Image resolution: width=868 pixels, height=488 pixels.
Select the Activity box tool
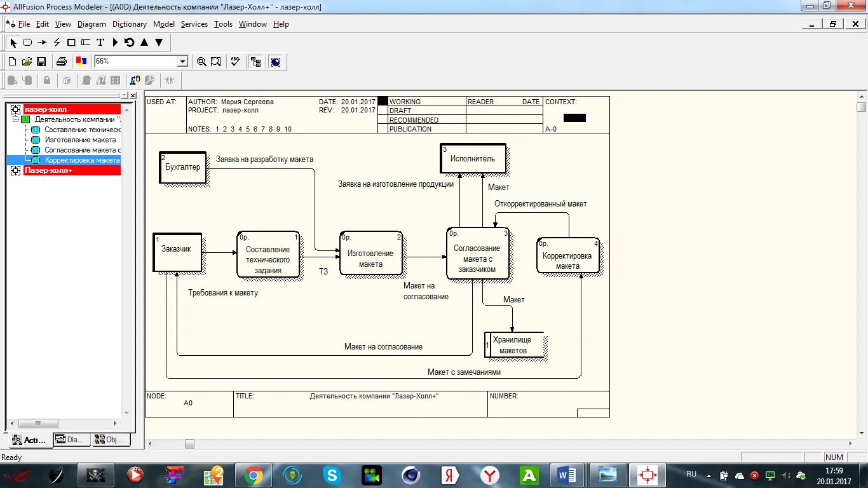click(27, 43)
